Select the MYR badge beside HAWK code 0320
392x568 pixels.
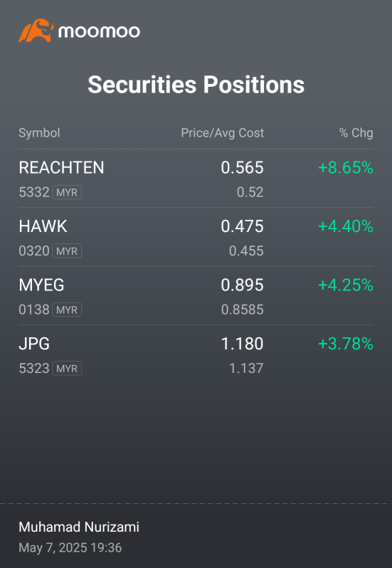67,251
